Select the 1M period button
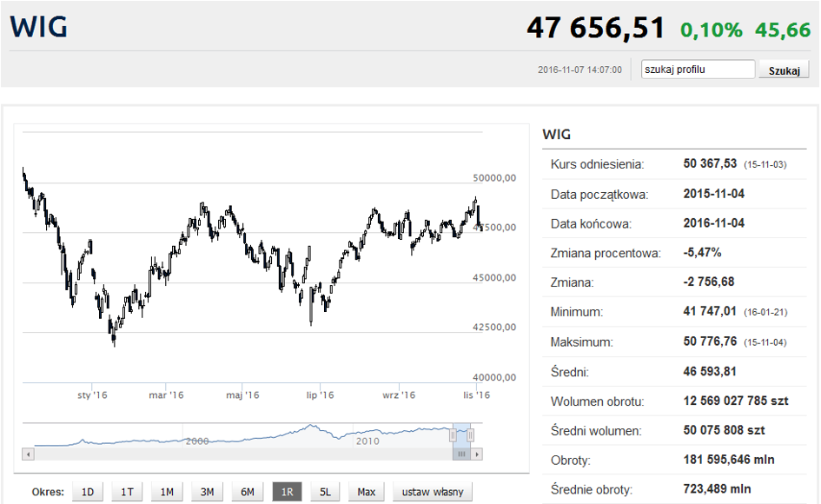 click(167, 492)
